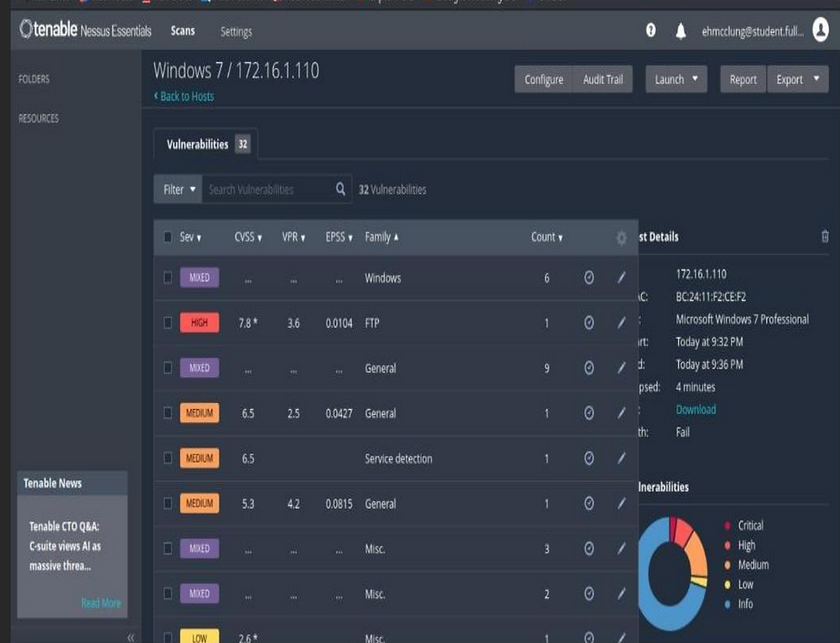Viewport: 840px width, 643px height.
Task: Click the circle icon in Misc. count 3 row
Action: 589,548
